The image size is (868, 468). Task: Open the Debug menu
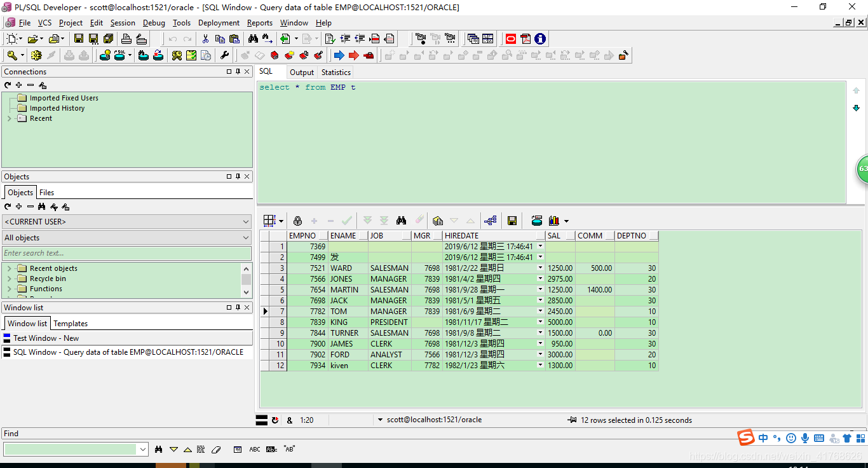pyautogui.click(x=154, y=23)
